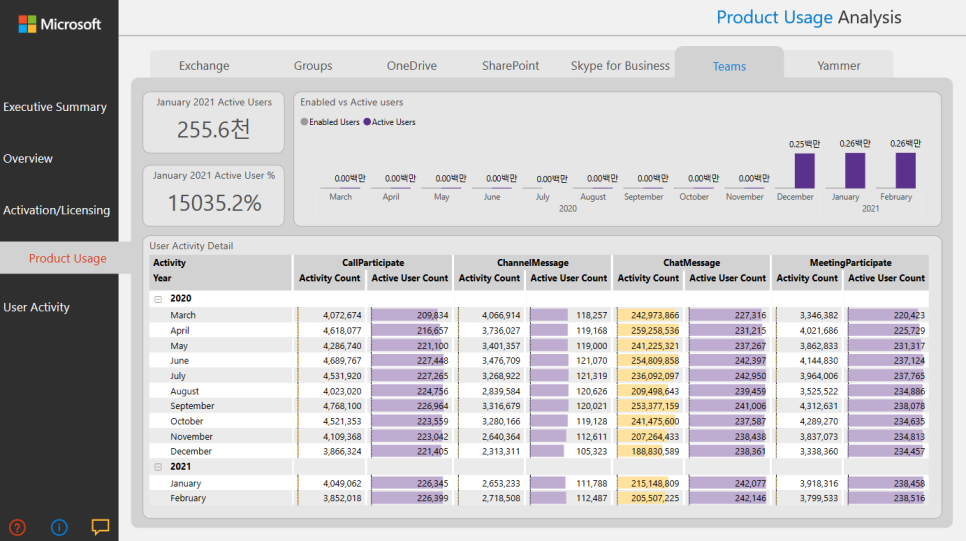This screenshot has width=966, height=541.
Task: Select the May row label
Action: [x=179, y=346]
